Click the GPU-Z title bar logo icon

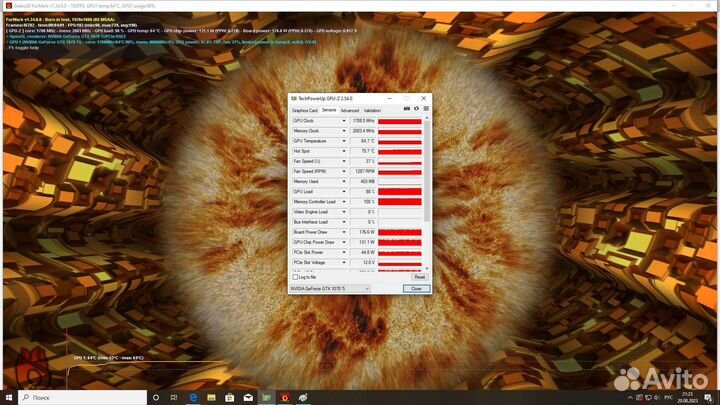tap(294, 99)
